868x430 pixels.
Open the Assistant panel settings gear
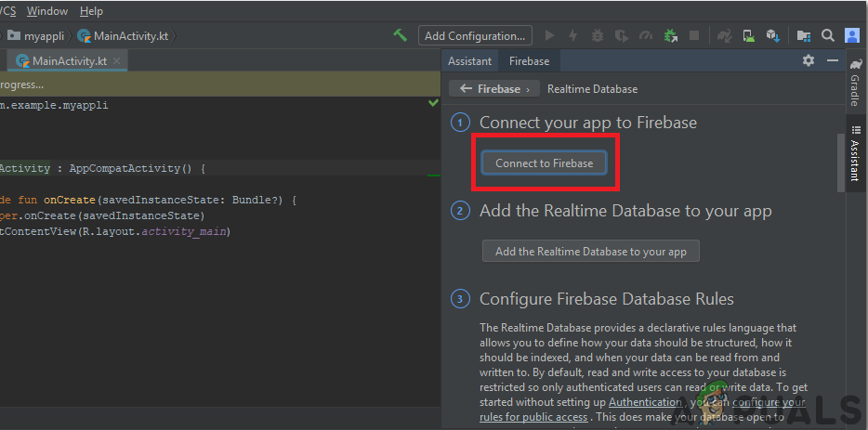point(808,60)
